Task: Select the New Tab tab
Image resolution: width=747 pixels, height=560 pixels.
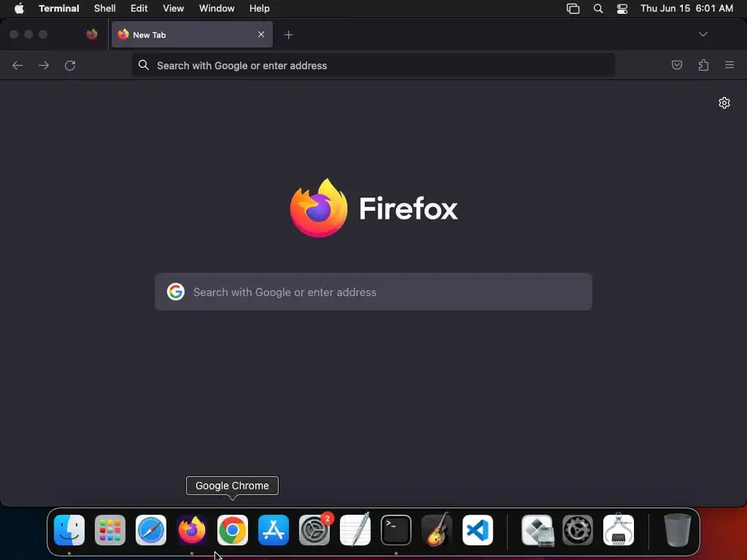Action: 193,34
